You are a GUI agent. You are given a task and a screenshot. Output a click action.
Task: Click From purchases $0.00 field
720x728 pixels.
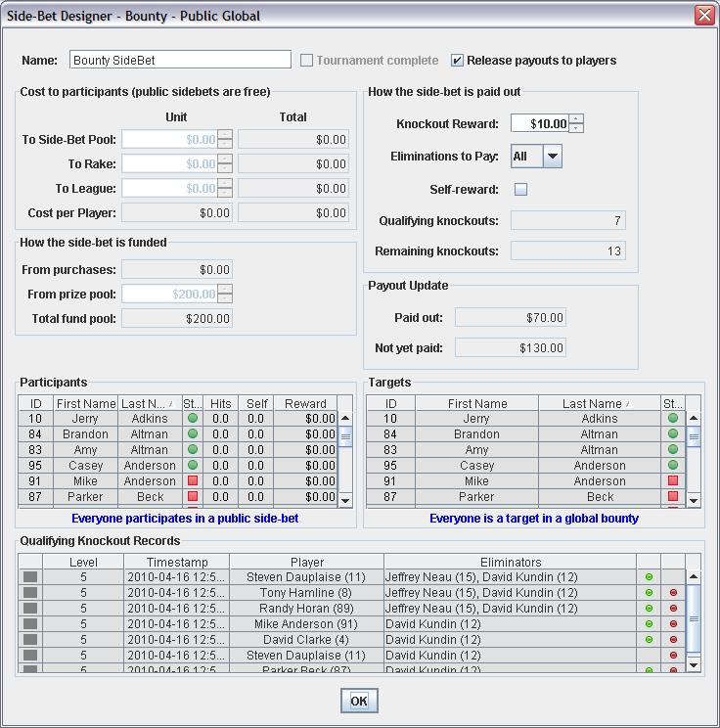[177, 269]
